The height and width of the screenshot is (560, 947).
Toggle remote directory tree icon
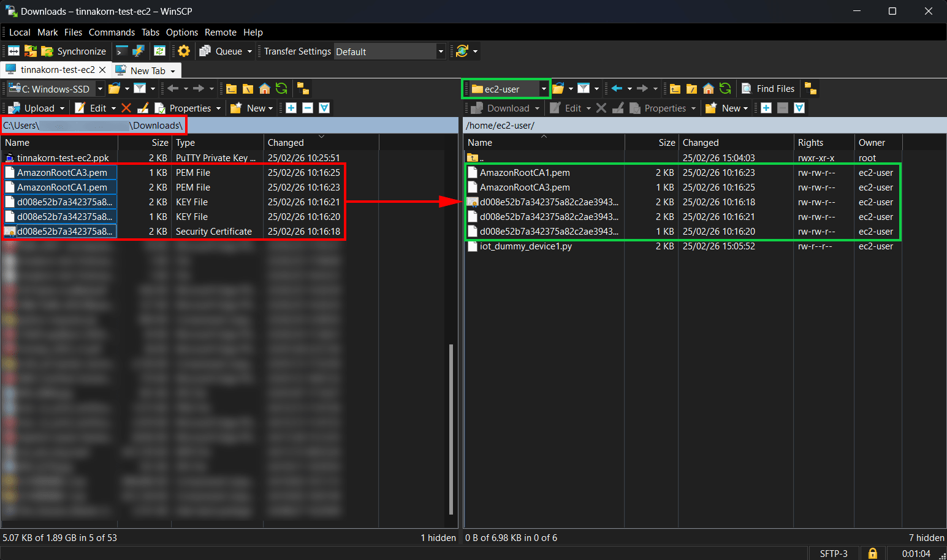click(x=810, y=89)
